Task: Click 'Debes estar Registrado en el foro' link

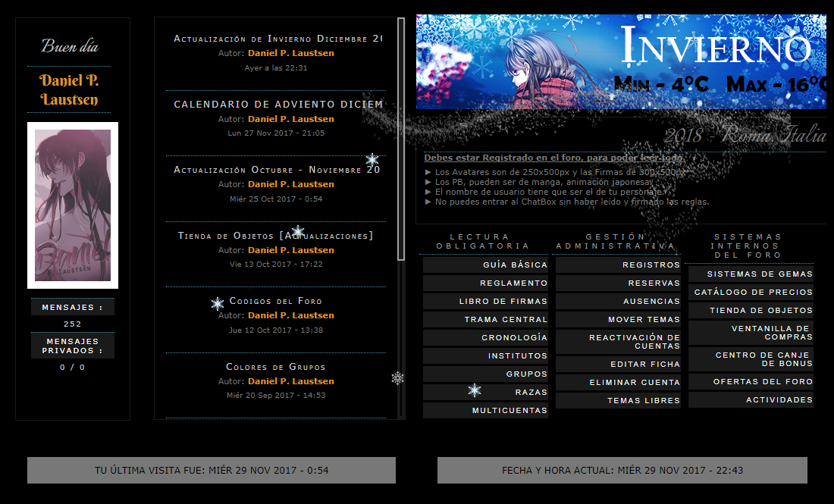Action: (554, 158)
